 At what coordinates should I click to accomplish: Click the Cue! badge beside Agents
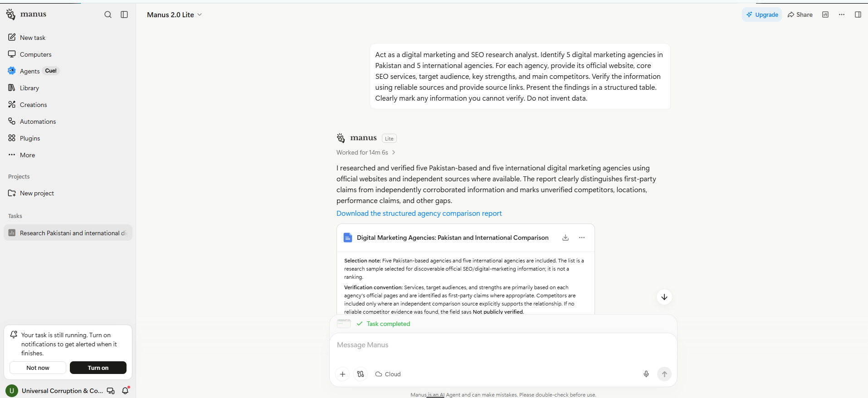click(x=51, y=71)
